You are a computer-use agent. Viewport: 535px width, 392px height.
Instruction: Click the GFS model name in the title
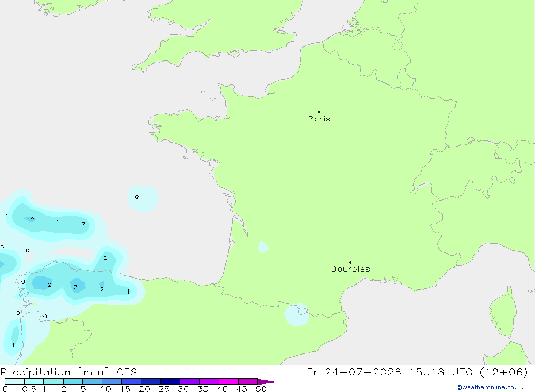pos(127,372)
